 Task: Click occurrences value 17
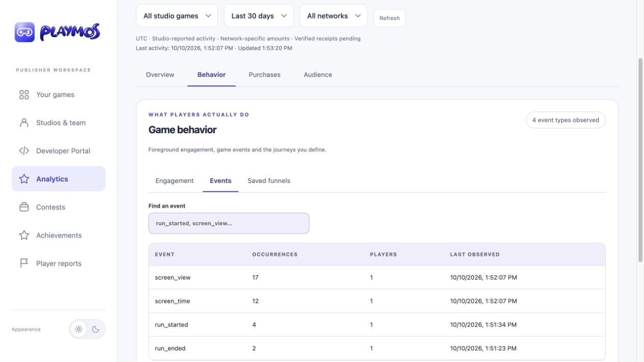(x=256, y=278)
